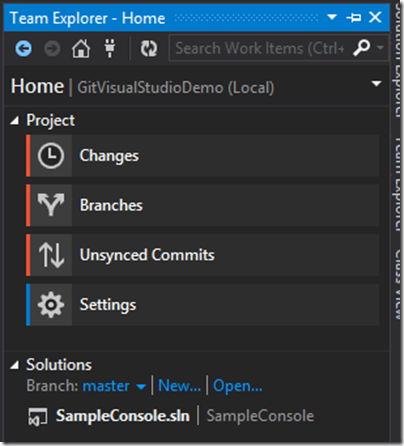404x446 pixels.
Task: Open the Branches page
Action: click(x=203, y=205)
